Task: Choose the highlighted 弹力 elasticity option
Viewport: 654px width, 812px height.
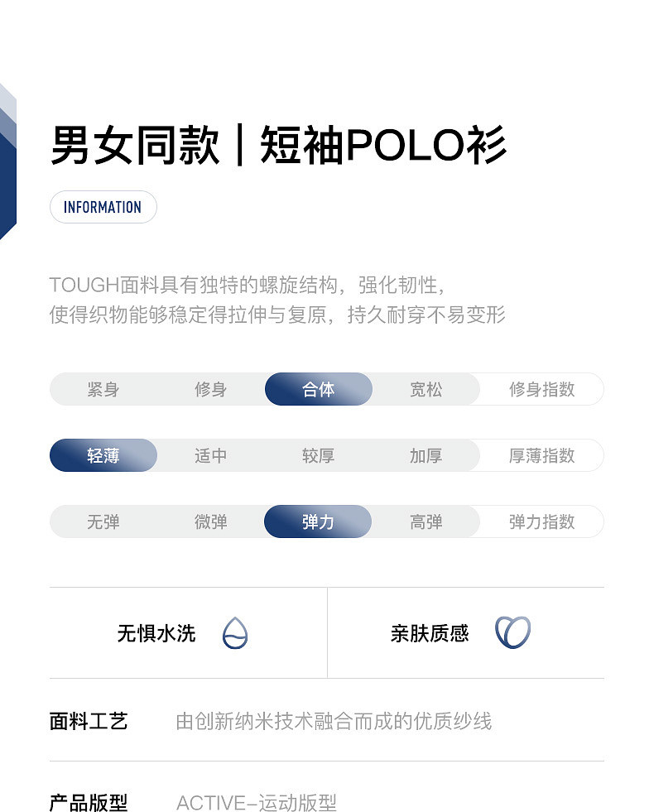Action: 318,521
